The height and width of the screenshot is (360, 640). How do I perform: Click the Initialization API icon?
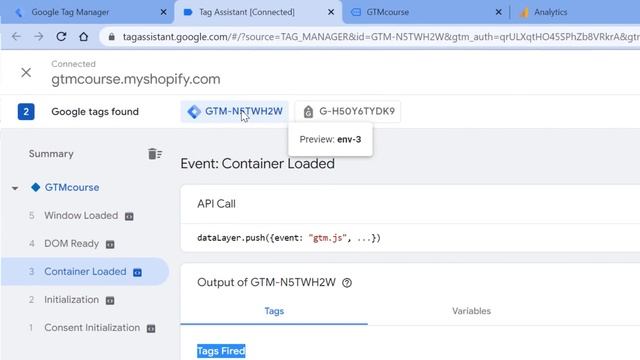tap(110, 300)
